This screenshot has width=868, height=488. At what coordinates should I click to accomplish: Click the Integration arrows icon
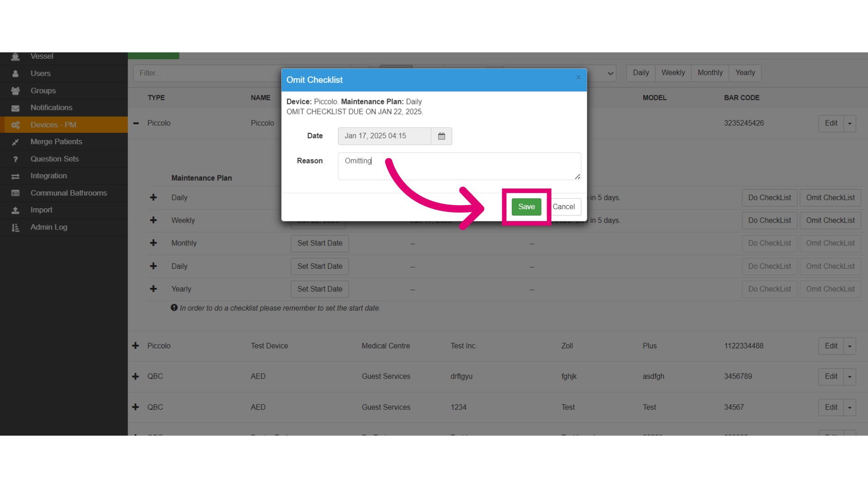coord(15,176)
